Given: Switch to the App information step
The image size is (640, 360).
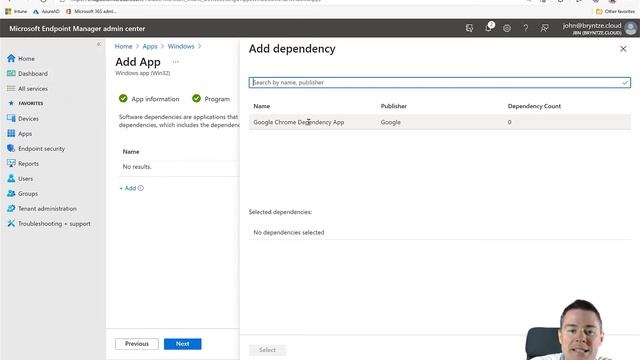Looking at the screenshot, I should (x=149, y=99).
